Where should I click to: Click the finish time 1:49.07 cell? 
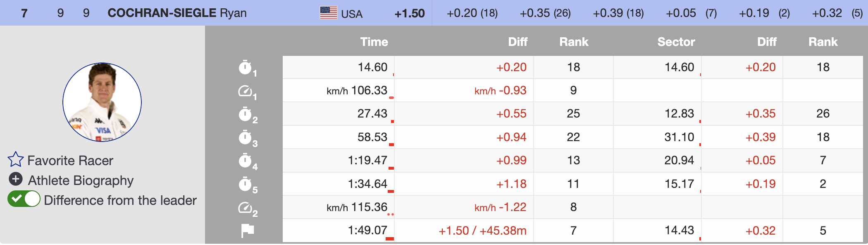tap(367, 230)
